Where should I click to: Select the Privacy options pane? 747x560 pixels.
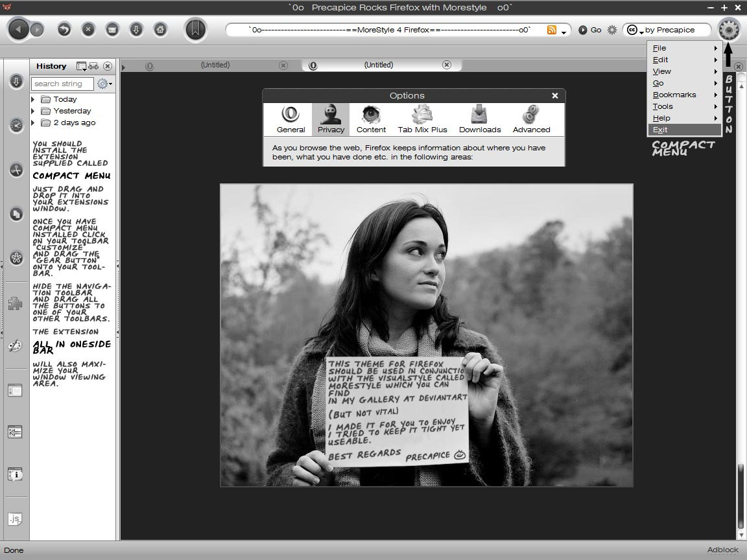coord(331,119)
